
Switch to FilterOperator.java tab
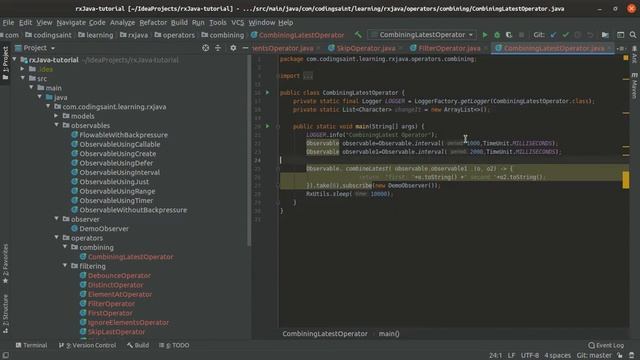(449, 48)
